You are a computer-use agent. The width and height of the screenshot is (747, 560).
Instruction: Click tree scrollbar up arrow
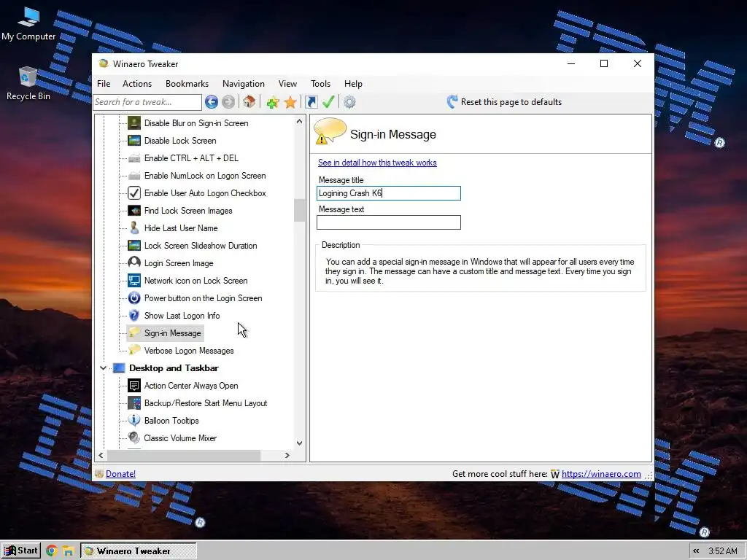click(x=299, y=121)
